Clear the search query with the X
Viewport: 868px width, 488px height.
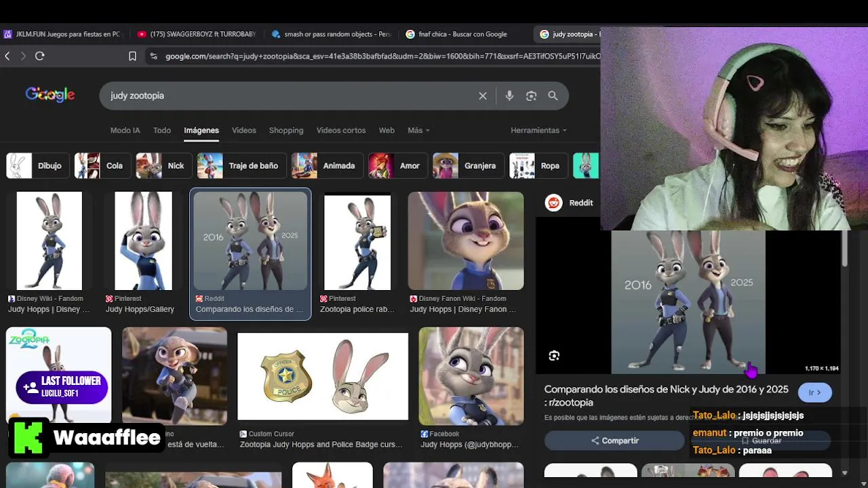click(483, 96)
